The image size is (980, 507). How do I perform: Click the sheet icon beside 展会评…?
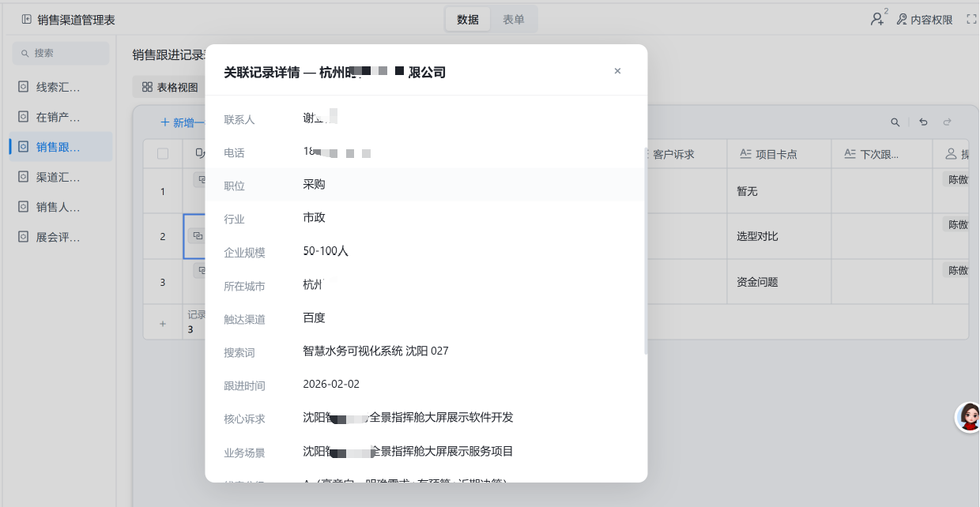click(x=23, y=237)
